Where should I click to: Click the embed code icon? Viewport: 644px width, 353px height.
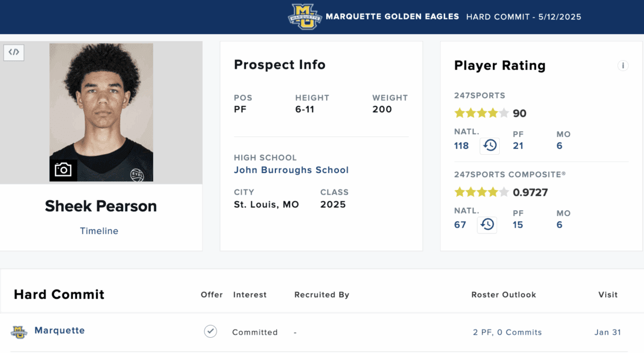click(x=14, y=52)
